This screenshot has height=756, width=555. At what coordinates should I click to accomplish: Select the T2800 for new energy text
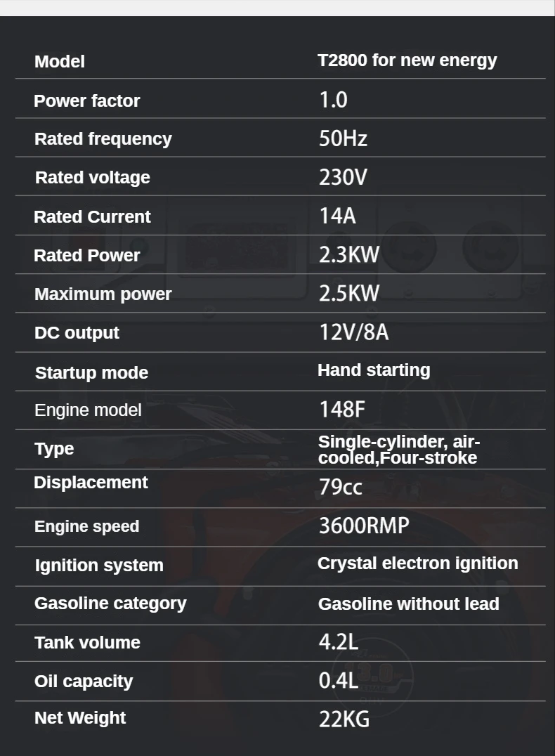point(407,60)
